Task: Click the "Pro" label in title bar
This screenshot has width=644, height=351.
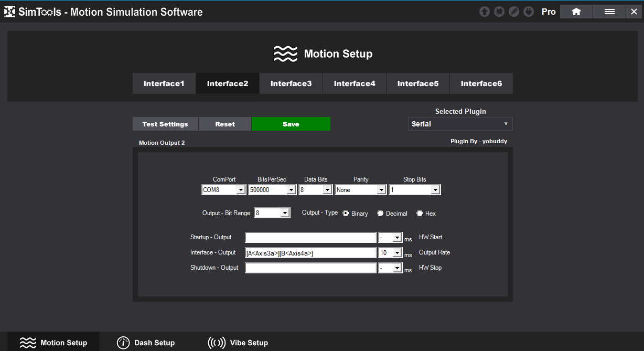Action: (x=549, y=12)
